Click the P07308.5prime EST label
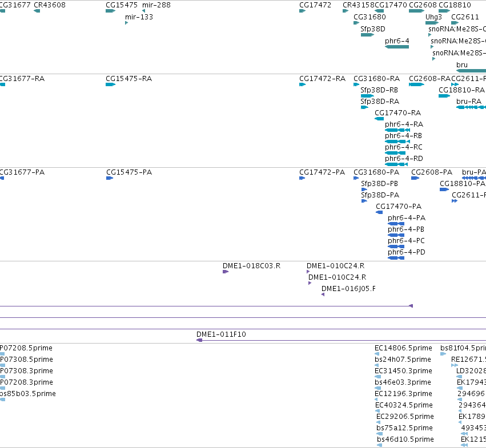This screenshot has width=486, height=448. point(27,360)
